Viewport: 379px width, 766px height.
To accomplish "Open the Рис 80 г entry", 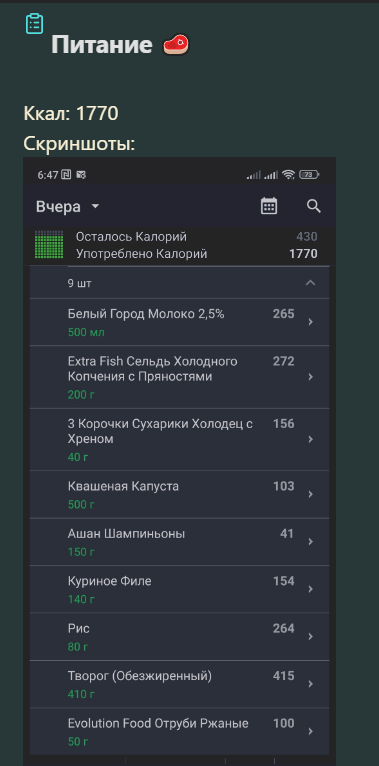I will click(x=179, y=637).
